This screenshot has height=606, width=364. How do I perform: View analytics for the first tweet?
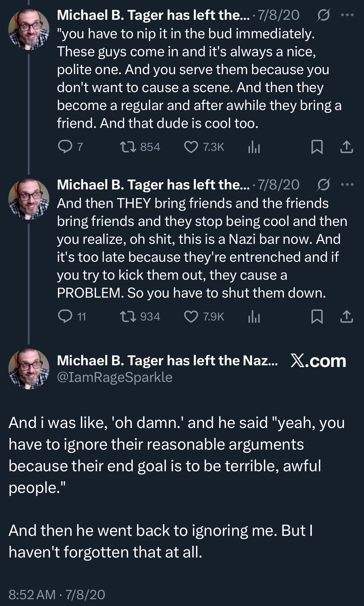tap(254, 148)
